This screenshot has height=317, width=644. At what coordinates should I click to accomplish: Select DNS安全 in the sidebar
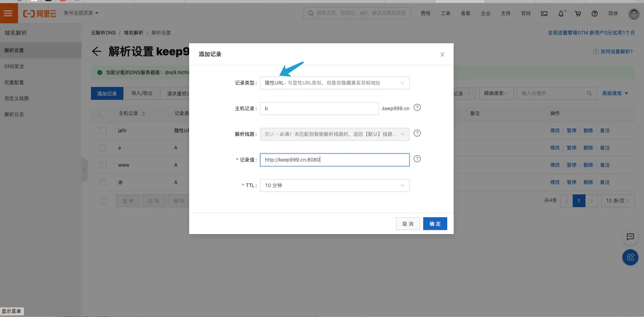pyautogui.click(x=40, y=67)
